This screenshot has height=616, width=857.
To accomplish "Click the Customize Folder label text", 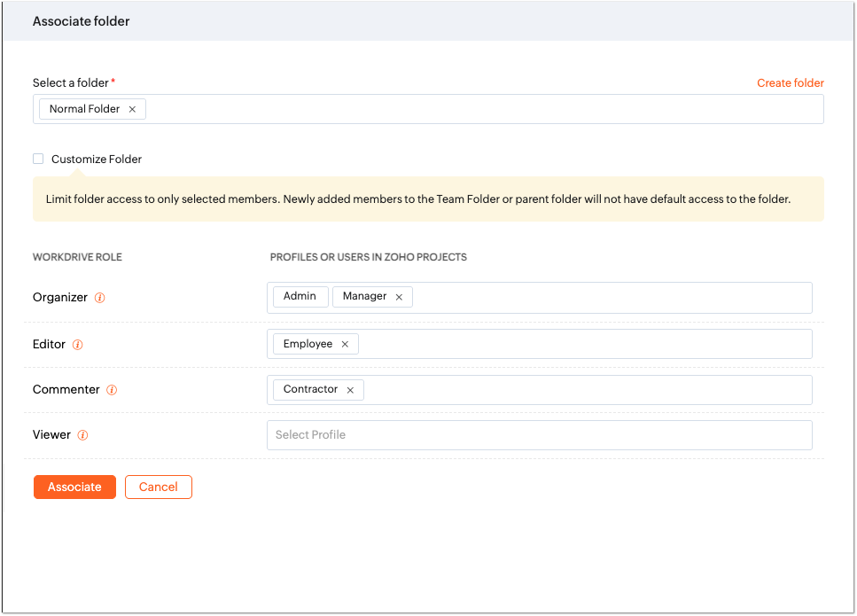I will (x=97, y=160).
